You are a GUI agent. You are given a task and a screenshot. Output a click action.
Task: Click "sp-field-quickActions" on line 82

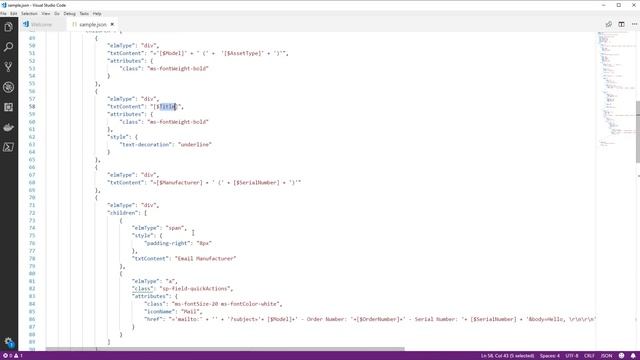click(196, 289)
